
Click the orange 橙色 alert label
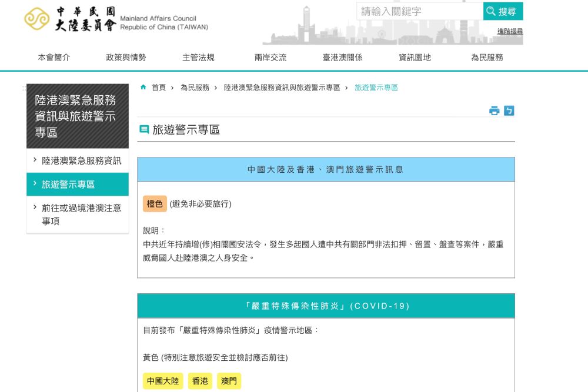[155, 204]
